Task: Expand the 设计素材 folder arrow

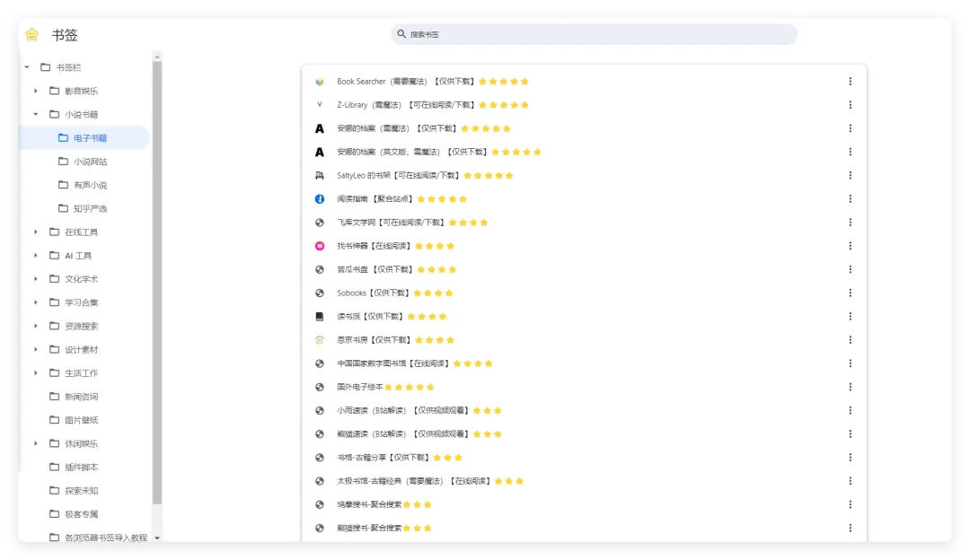Action: tap(35, 349)
